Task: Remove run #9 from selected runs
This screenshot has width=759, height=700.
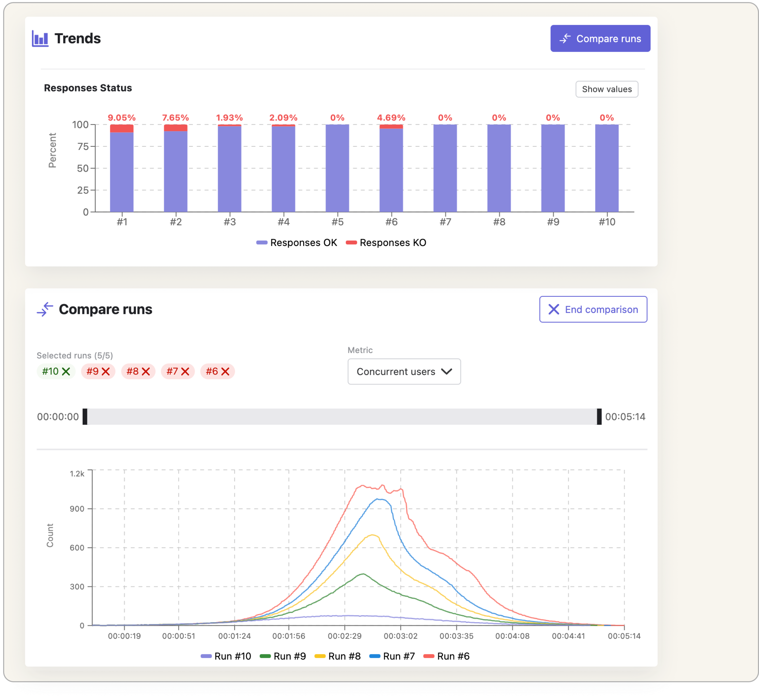Action: pos(106,371)
